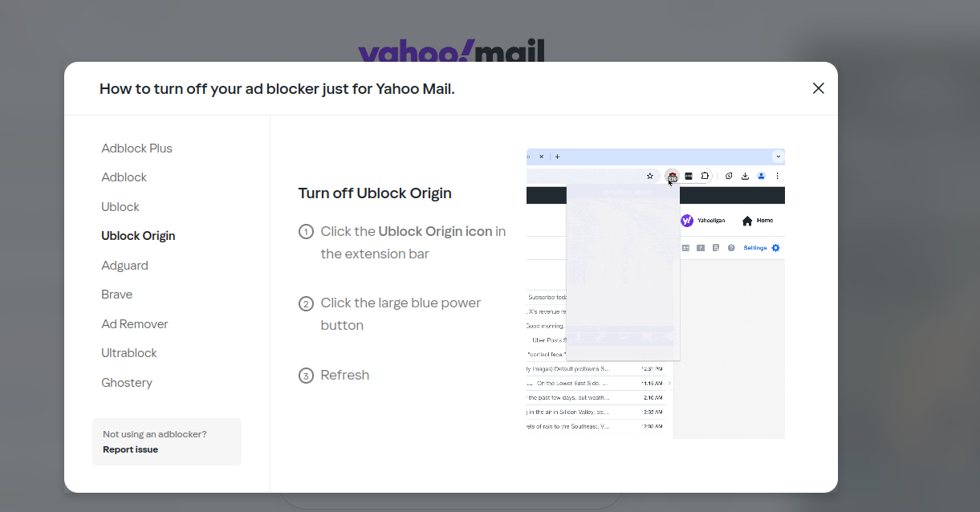Click the new tab plus button in the illustration
The image size is (980, 512).
click(x=558, y=156)
